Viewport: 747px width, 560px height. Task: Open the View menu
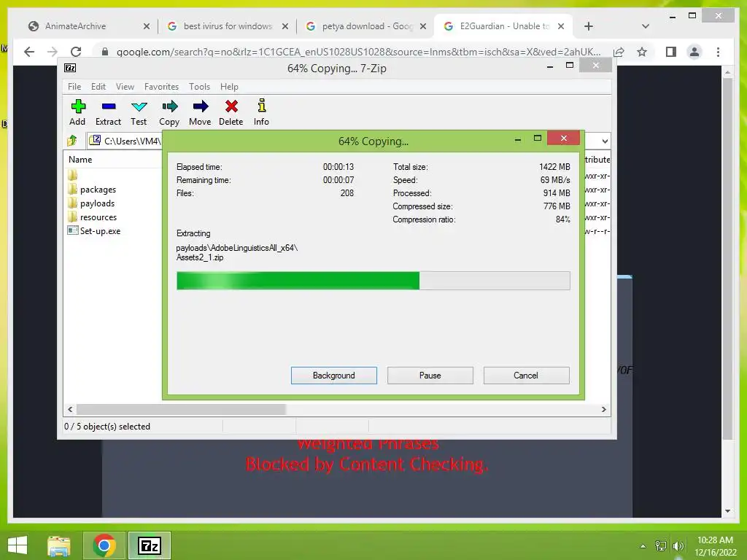pos(125,87)
